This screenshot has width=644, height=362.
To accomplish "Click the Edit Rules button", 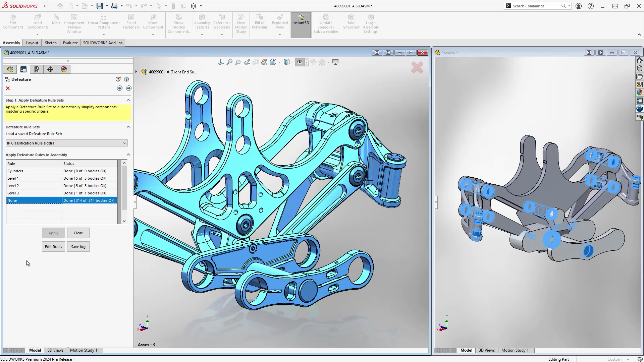I will 53,246.
